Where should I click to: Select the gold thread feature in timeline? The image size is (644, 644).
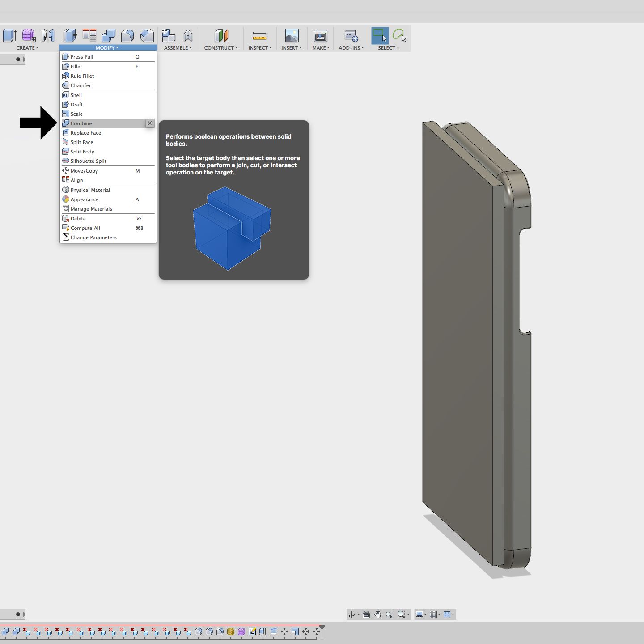[x=231, y=631]
